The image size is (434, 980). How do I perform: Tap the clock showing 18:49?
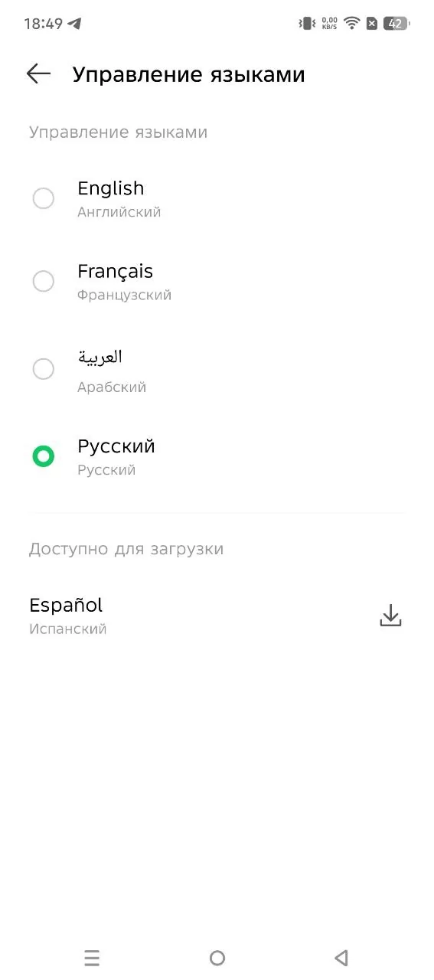(43, 24)
